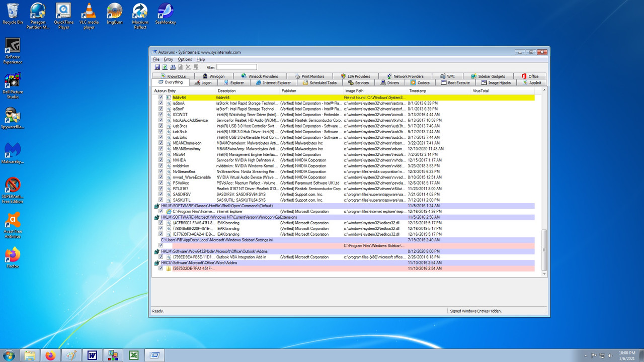Switch to the Drivers tab
Viewport: 644px width, 362px height.
pos(390,82)
